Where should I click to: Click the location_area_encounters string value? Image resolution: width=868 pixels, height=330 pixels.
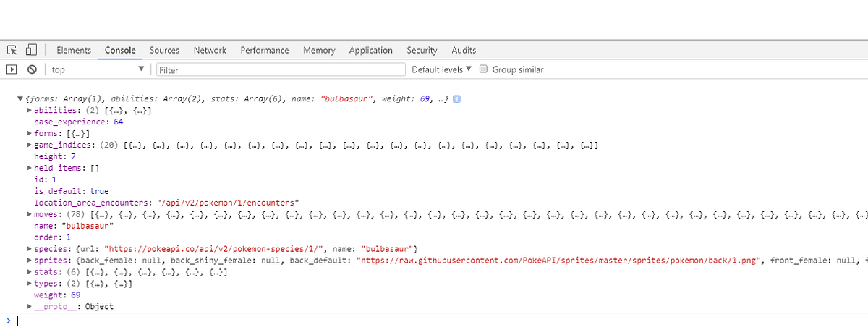pos(227,203)
